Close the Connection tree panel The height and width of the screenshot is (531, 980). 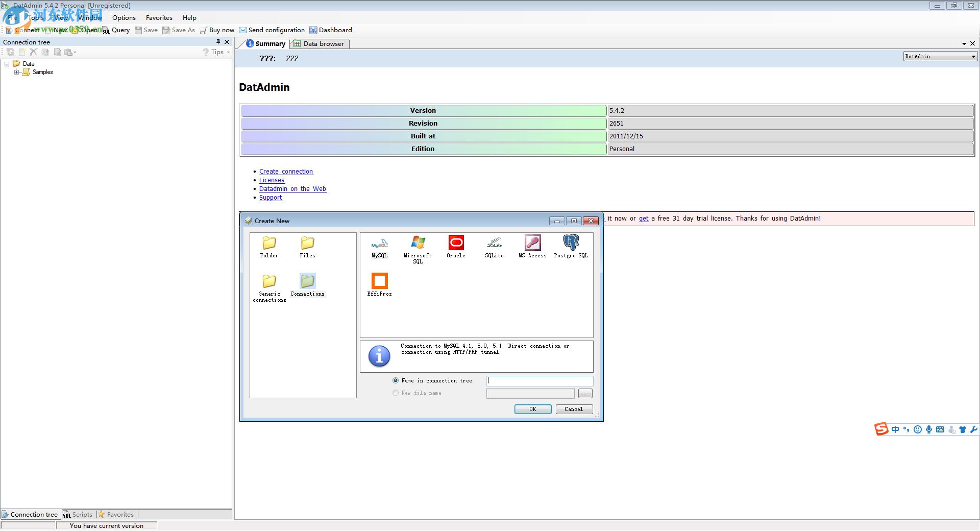click(227, 42)
